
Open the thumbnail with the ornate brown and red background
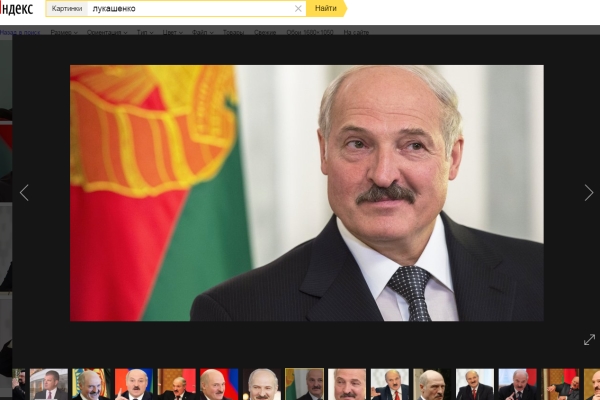(176, 384)
